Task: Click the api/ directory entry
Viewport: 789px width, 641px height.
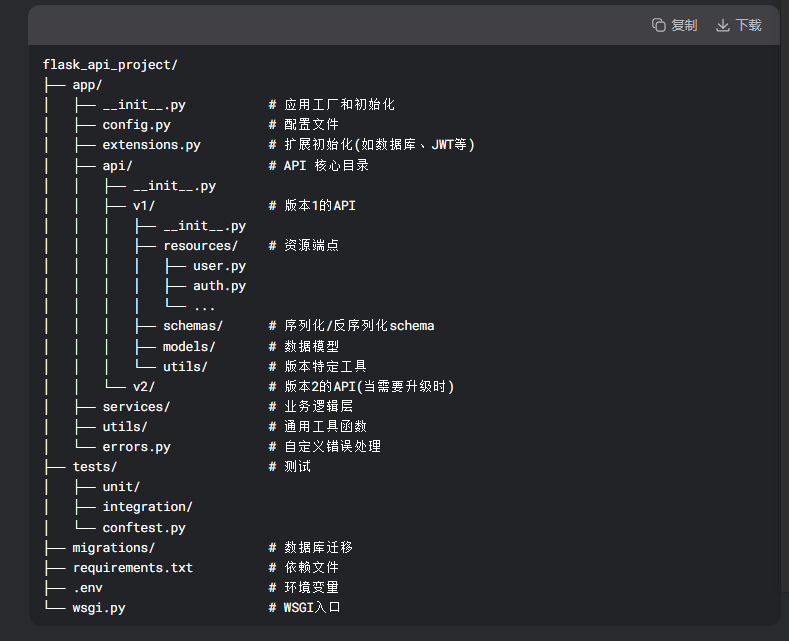Action: point(117,166)
